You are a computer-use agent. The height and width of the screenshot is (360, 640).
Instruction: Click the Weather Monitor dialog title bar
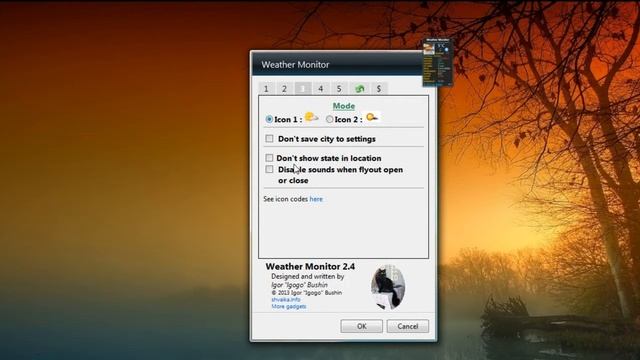[x=337, y=64]
